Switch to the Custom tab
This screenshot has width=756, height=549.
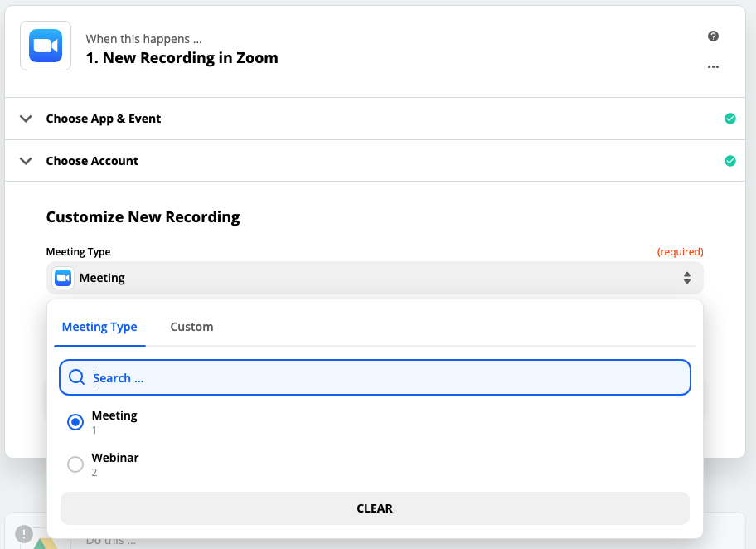pos(191,327)
